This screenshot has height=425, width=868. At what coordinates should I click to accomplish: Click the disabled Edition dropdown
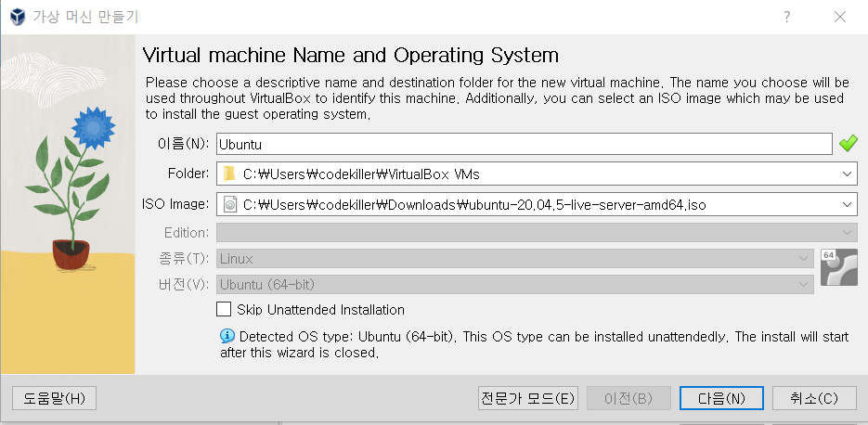point(537,232)
